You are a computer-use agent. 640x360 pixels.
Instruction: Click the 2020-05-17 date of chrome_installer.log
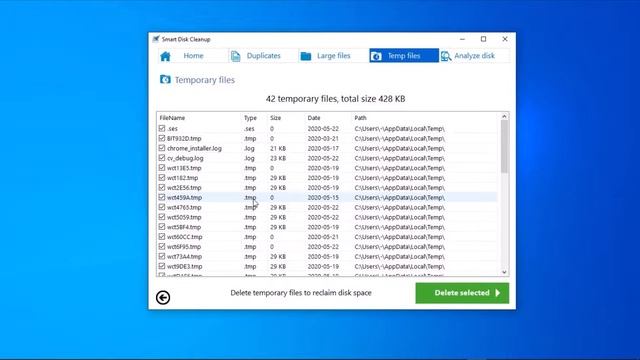coord(323,149)
